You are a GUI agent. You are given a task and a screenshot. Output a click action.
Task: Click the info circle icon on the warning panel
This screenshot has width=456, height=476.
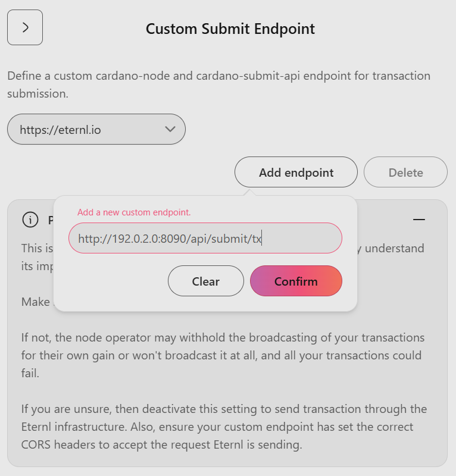[x=31, y=220]
